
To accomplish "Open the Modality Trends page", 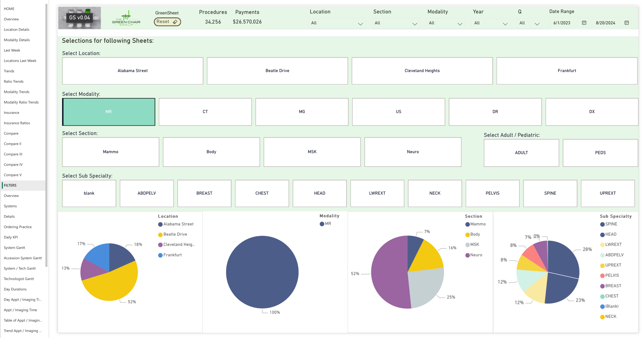I will [17, 92].
